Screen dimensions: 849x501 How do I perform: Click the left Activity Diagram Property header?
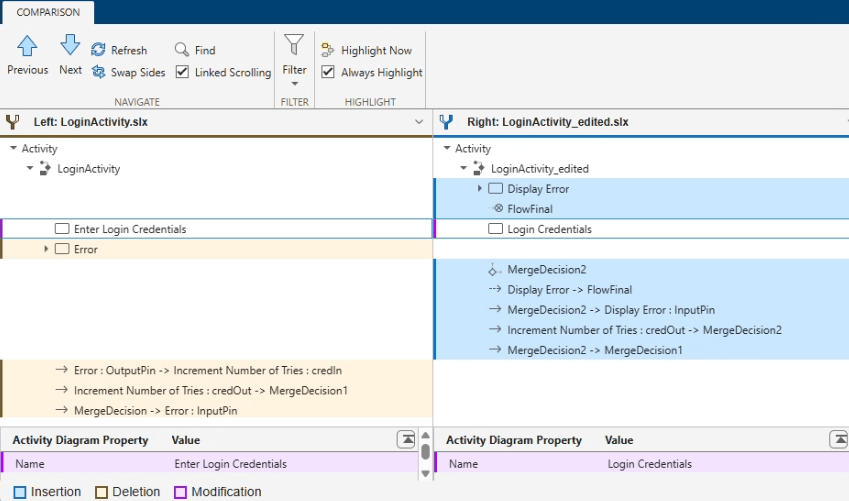click(x=80, y=440)
